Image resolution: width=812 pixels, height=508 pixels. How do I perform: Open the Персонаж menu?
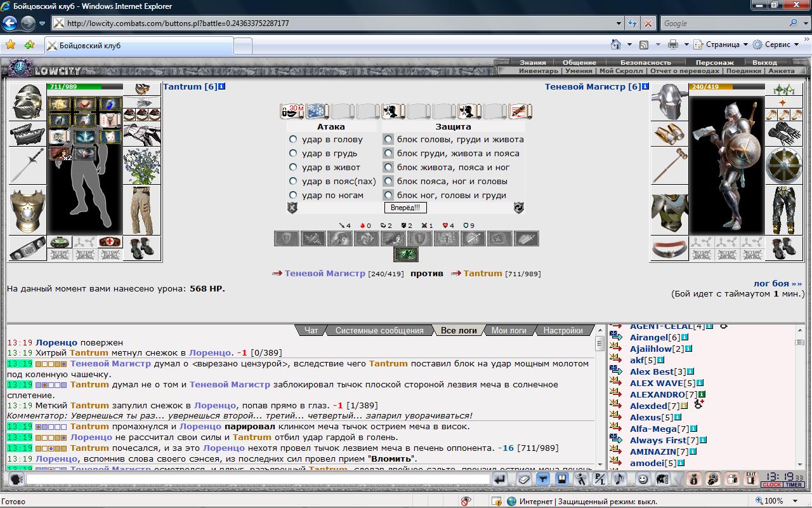point(714,62)
